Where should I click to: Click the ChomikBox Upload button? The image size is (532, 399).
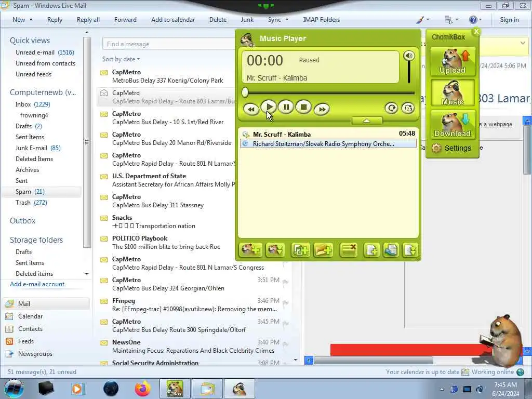click(x=453, y=61)
